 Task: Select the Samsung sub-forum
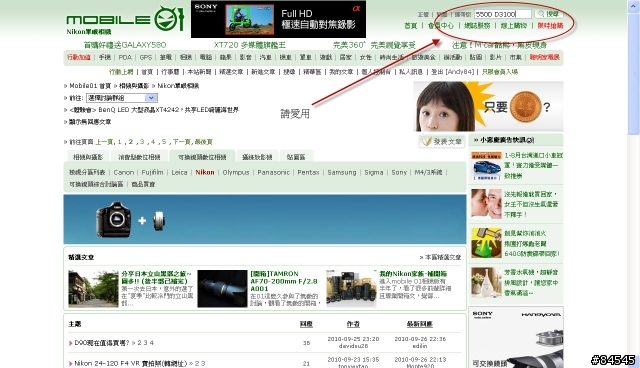pos(342,173)
